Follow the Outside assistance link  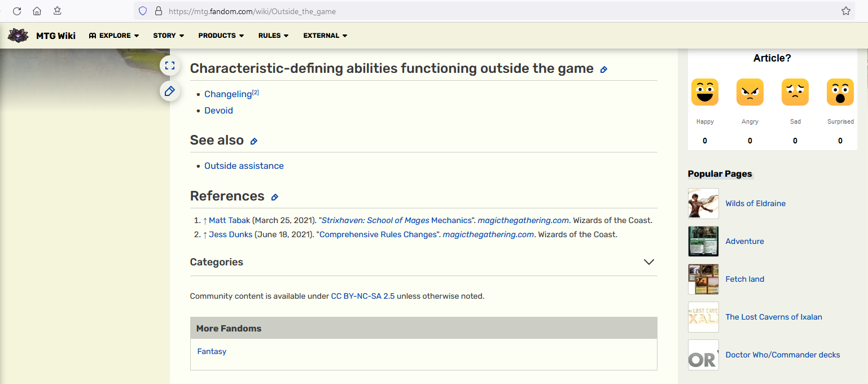(x=244, y=166)
